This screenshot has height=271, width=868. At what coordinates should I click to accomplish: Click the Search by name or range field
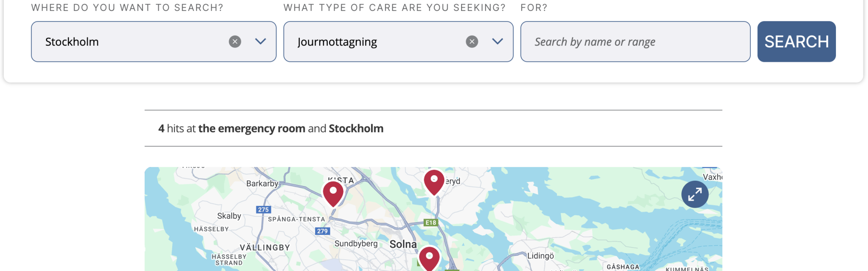point(635,42)
